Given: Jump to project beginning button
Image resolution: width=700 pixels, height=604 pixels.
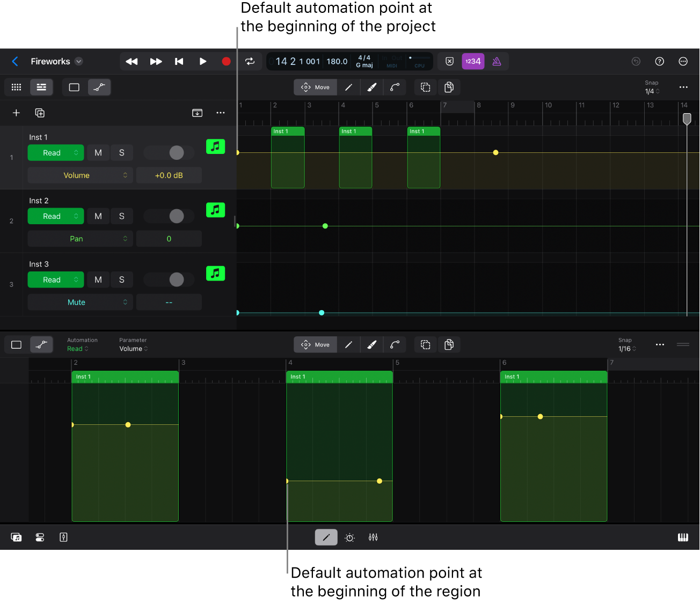Looking at the screenshot, I should click(179, 61).
